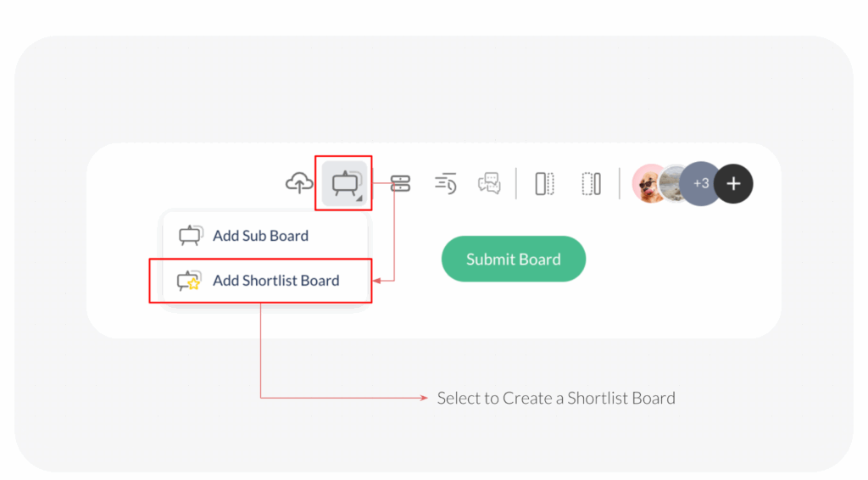Open the add board dropdown icon

coord(345,182)
